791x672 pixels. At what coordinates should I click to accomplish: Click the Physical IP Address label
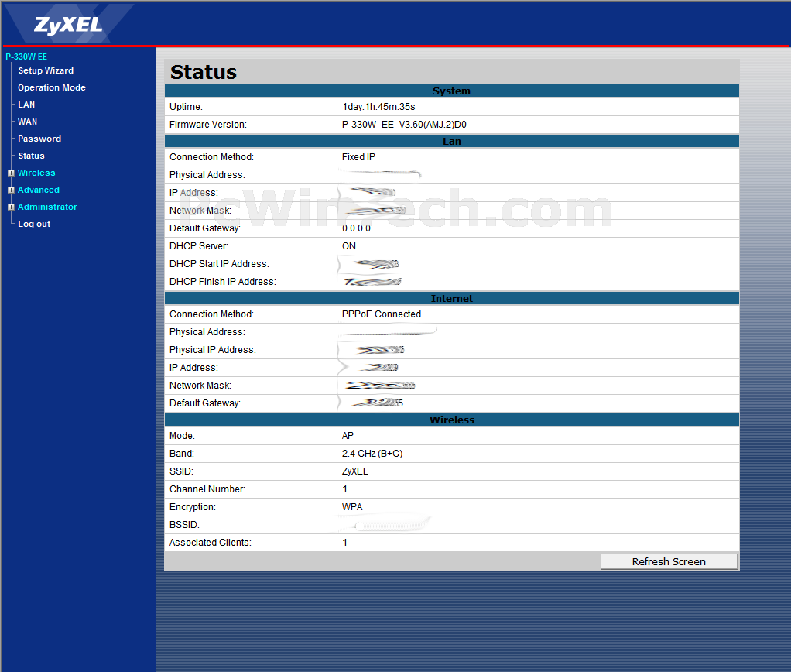tap(212, 350)
